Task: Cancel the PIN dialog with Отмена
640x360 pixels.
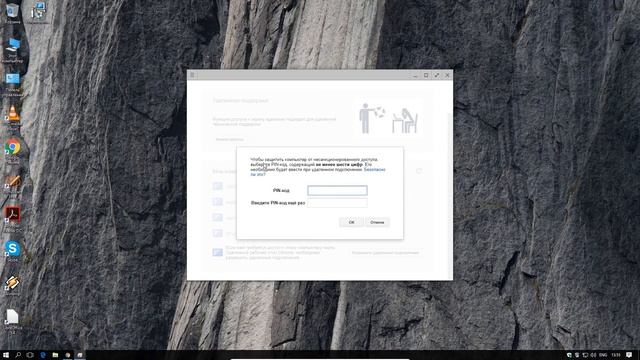Action: [377, 222]
